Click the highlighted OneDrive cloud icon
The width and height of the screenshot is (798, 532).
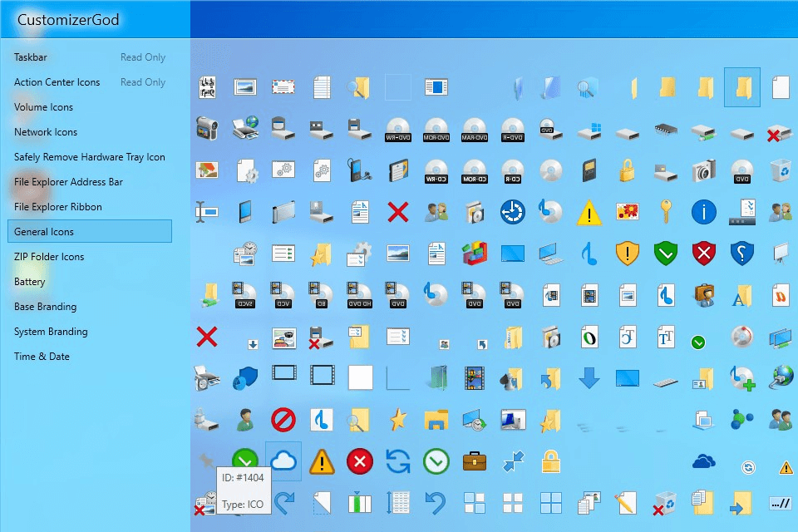[283, 461]
